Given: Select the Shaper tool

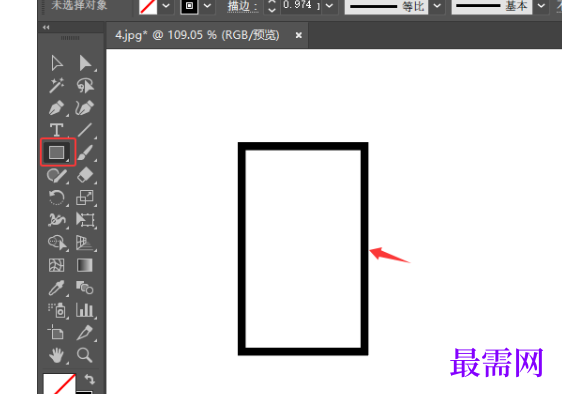Looking at the screenshot, I should tap(57, 175).
